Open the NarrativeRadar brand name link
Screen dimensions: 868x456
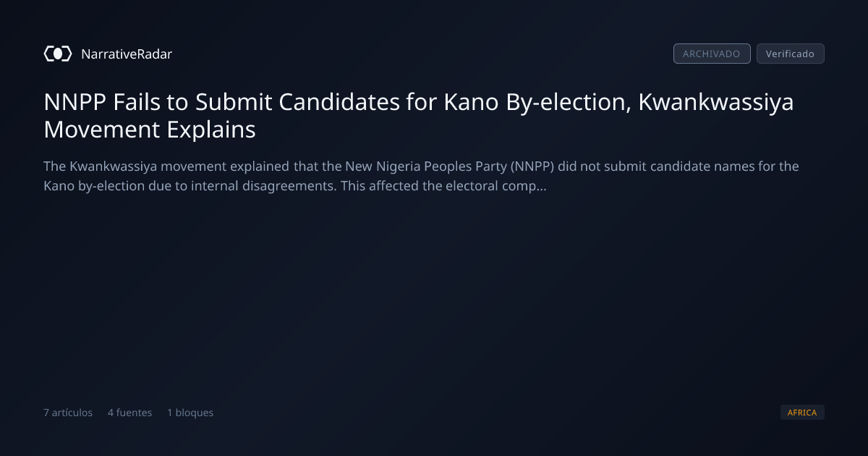[x=127, y=54]
